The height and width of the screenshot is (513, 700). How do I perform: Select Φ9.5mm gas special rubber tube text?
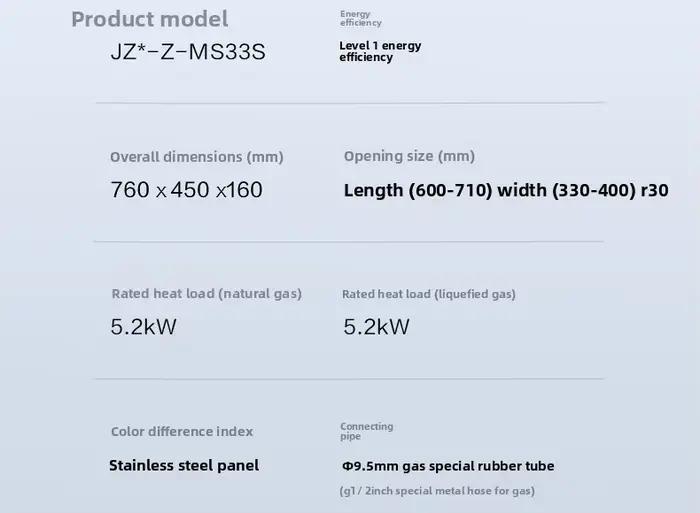tap(448, 466)
